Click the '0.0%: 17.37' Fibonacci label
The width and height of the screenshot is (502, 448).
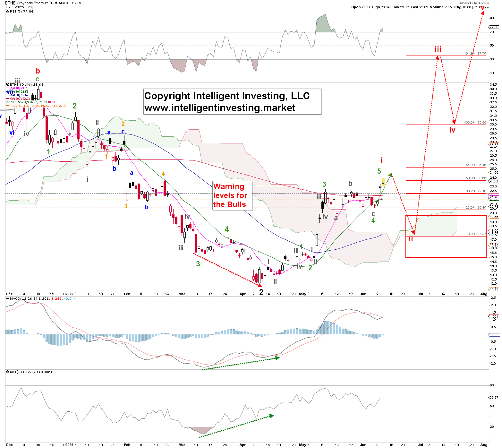pos(477,234)
